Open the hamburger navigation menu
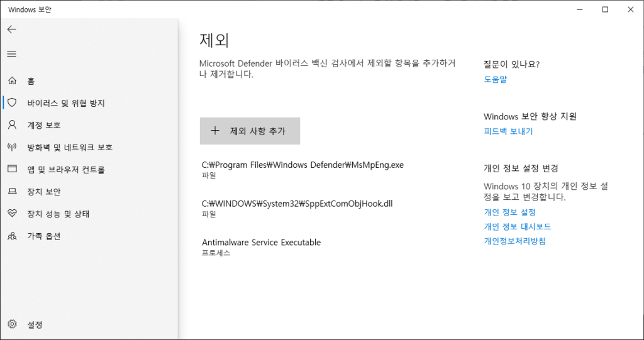Image resolution: width=644 pixels, height=340 pixels. coord(12,54)
